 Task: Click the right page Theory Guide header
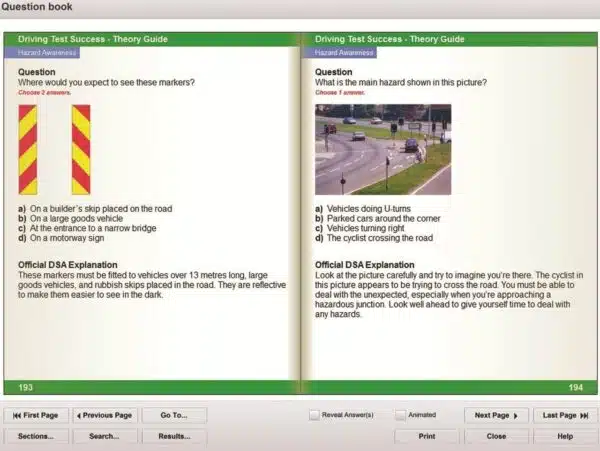point(390,39)
